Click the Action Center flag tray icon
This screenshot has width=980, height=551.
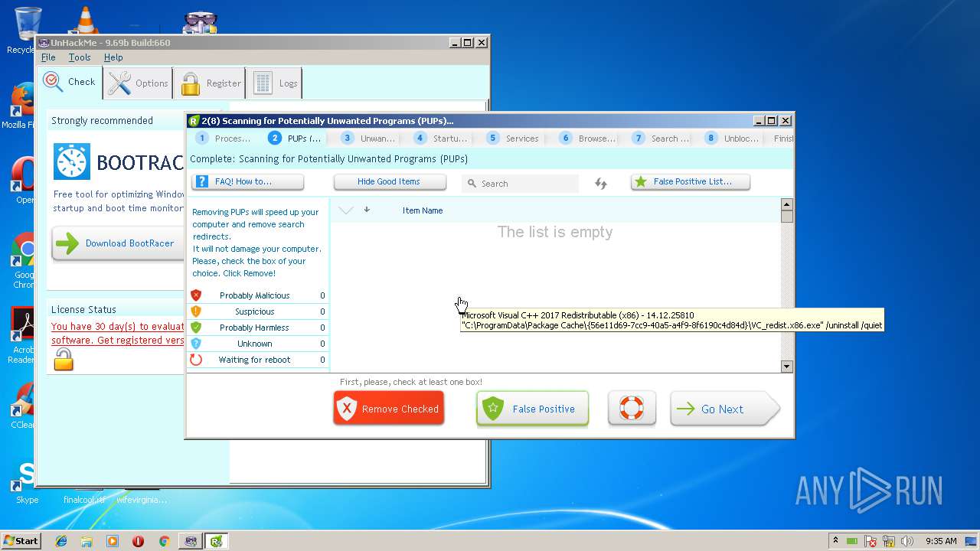pyautogui.click(x=871, y=541)
